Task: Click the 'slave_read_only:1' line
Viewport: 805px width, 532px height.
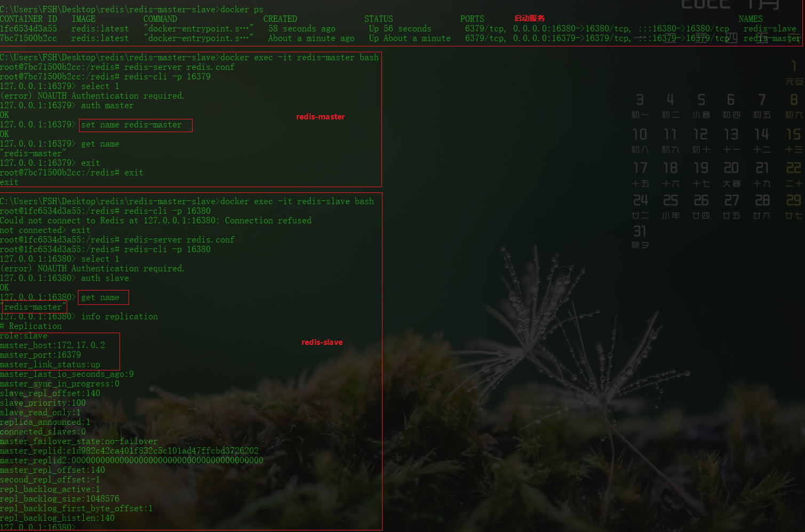Action: click(41, 412)
